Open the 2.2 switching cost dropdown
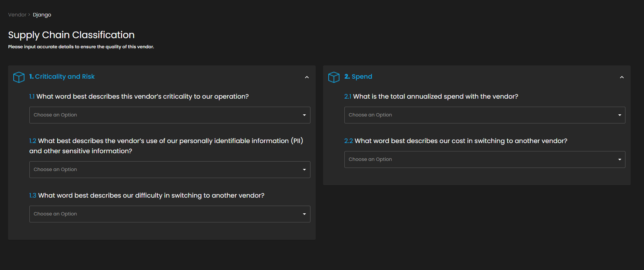Screen dimensions: 644x270 (x=479, y=159)
